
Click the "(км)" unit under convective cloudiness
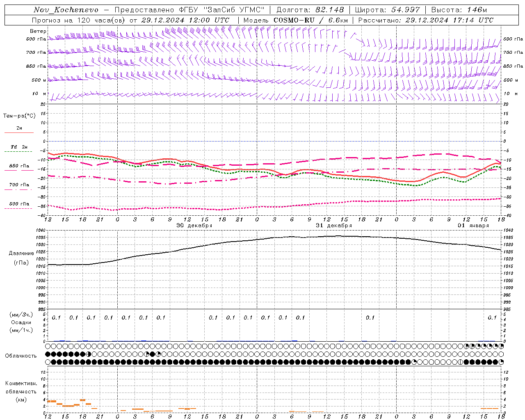tap(21, 399)
